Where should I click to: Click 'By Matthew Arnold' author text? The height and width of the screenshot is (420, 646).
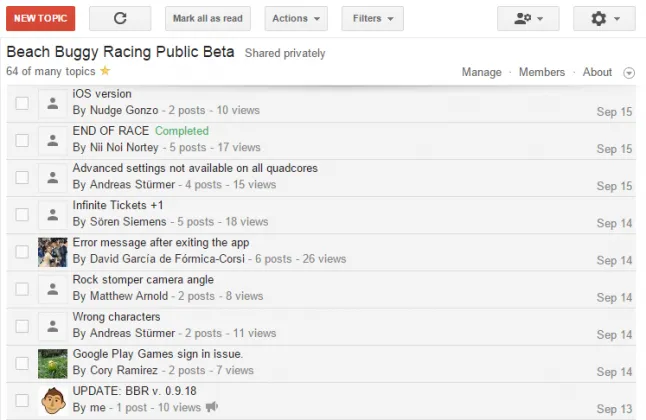[120, 296]
